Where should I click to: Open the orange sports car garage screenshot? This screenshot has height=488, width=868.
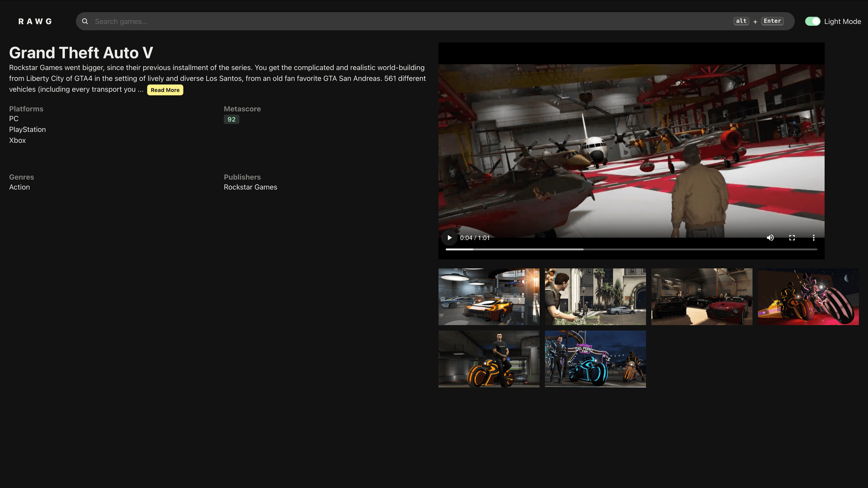coord(489,297)
